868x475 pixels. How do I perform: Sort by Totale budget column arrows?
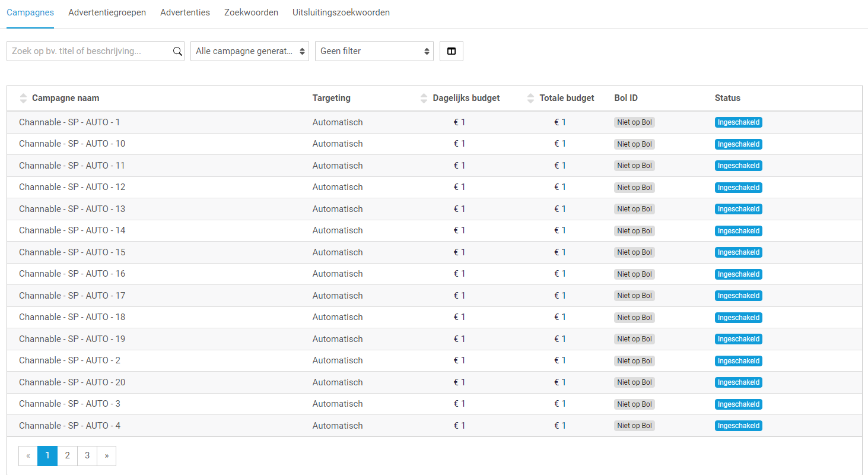(x=530, y=98)
